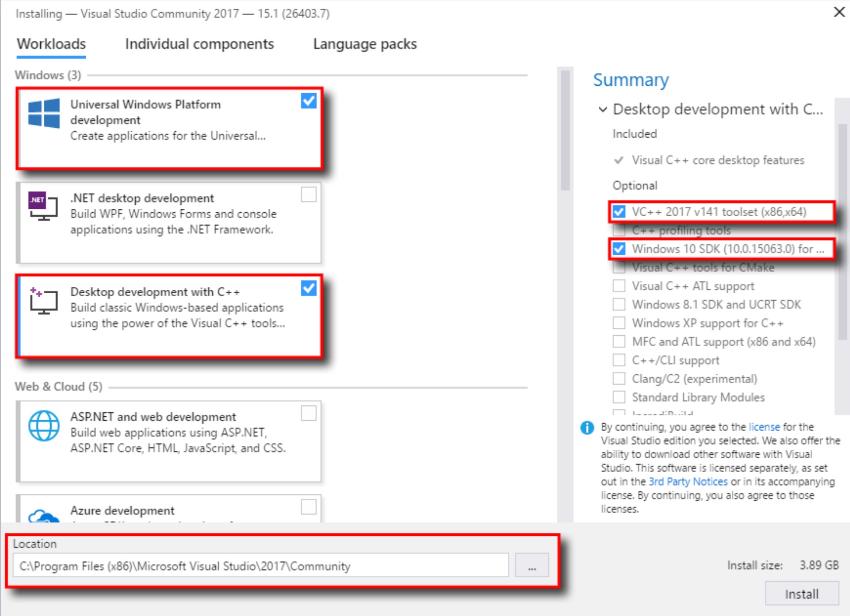The image size is (850, 616).
Task: Browse for install location with ... button
Action: (532, 565)
